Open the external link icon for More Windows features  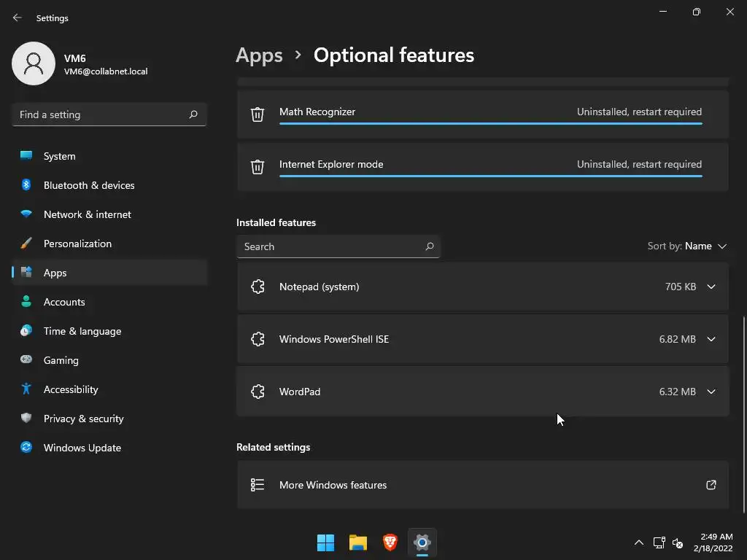click(x=711, y=485)
